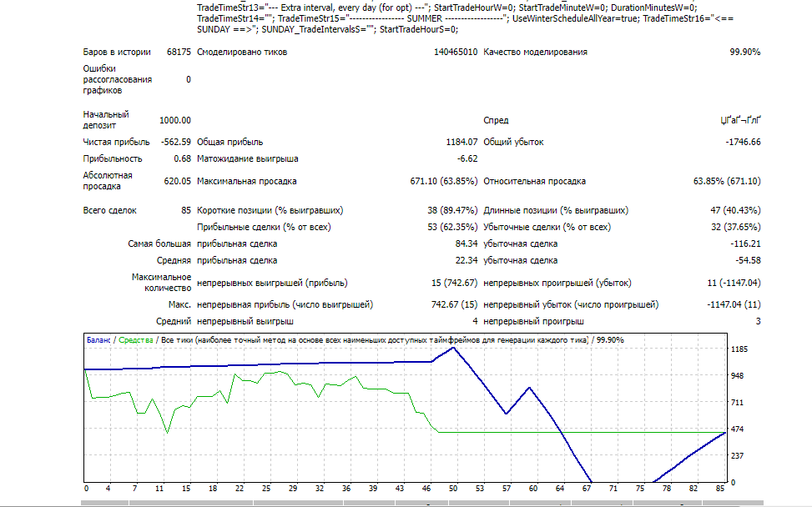Select the consecutive wins value 15 (742.67)

pyautogui.click(x=454, y=283)
